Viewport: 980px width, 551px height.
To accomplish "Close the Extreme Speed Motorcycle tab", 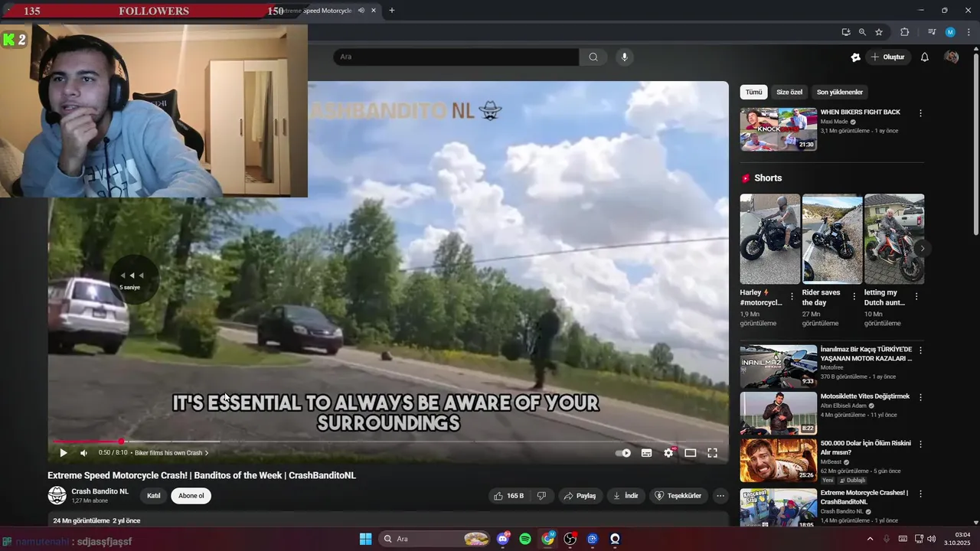I will [x=374, y=11].
